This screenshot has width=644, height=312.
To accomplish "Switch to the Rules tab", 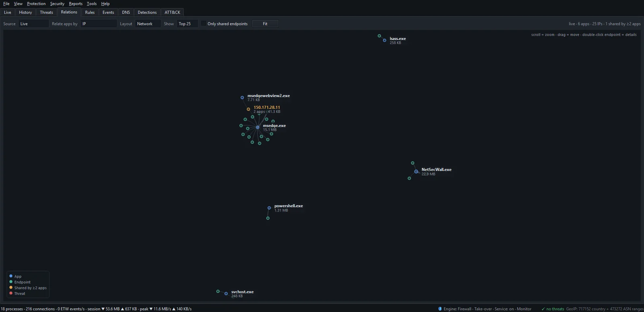I will [90, 12].
